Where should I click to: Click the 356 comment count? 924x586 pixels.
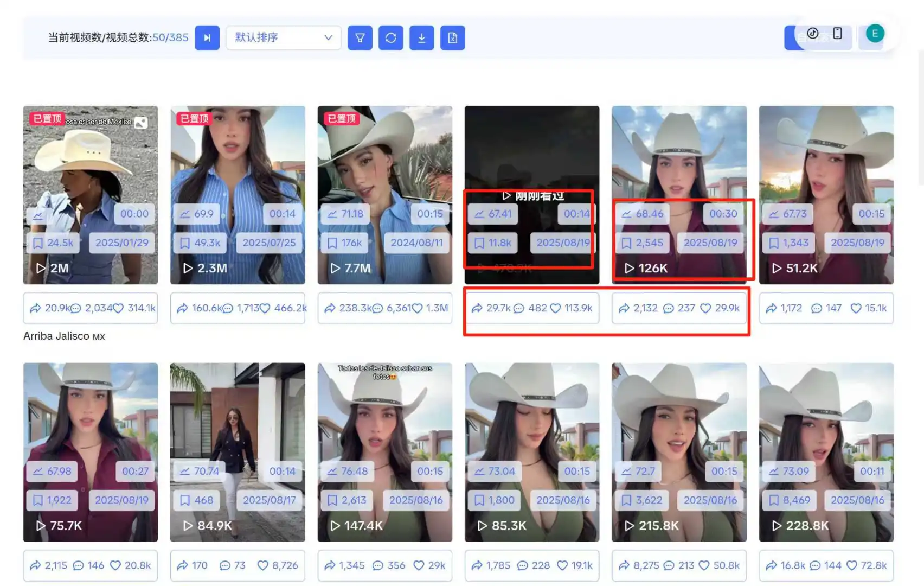click(396, 565)
